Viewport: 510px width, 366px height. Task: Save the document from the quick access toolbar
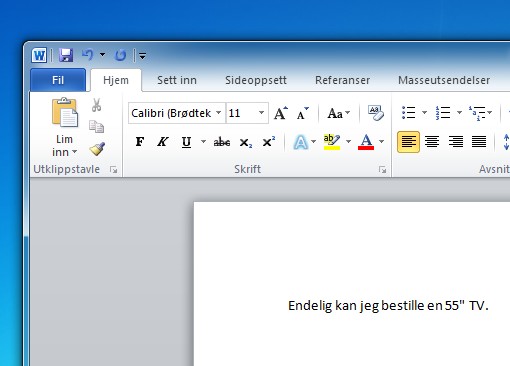tap(66, 55)
